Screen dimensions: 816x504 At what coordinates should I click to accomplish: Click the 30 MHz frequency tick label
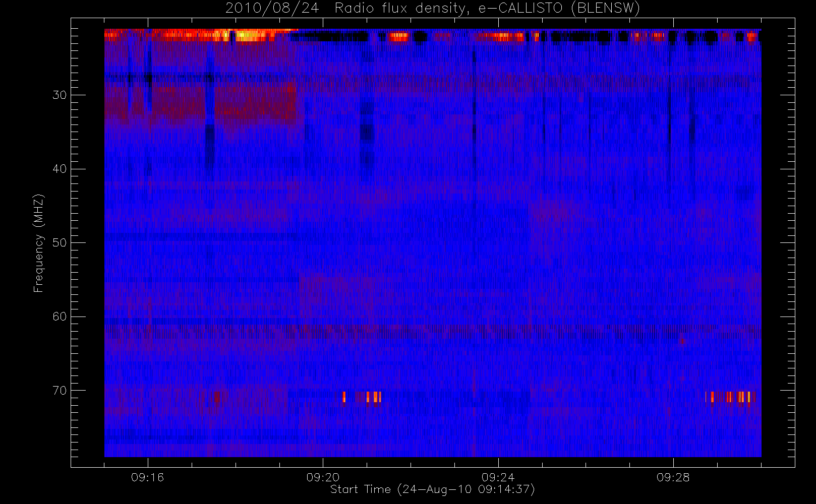coord(60,95)
